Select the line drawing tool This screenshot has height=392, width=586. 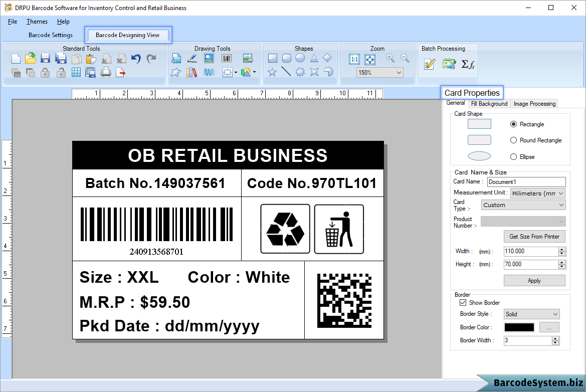(x=286, y=71)
